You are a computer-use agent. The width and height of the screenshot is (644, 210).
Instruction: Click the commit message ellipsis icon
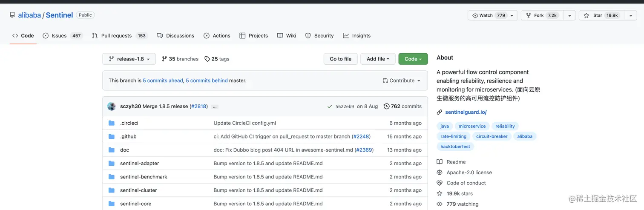[215, 106]
